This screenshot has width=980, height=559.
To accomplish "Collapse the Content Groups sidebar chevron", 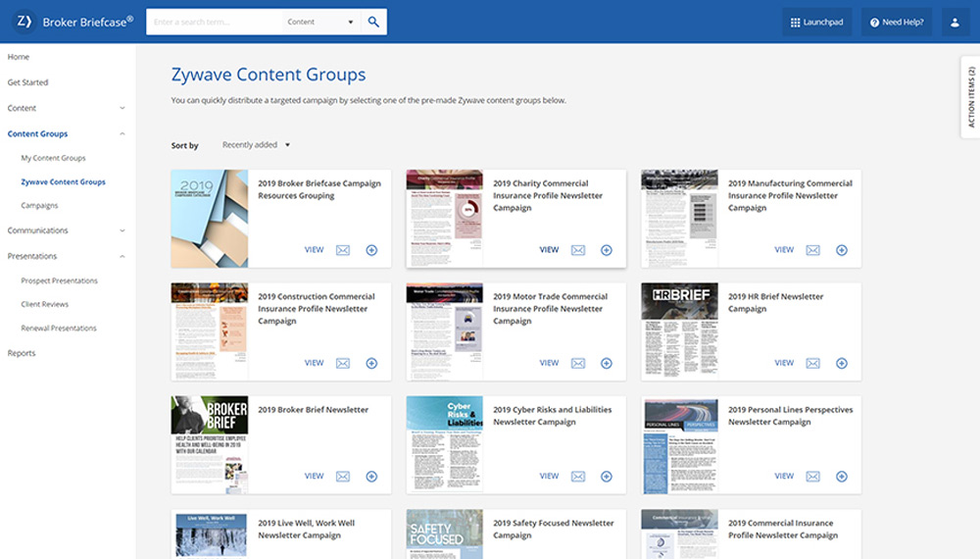I will tap(122, 133).
